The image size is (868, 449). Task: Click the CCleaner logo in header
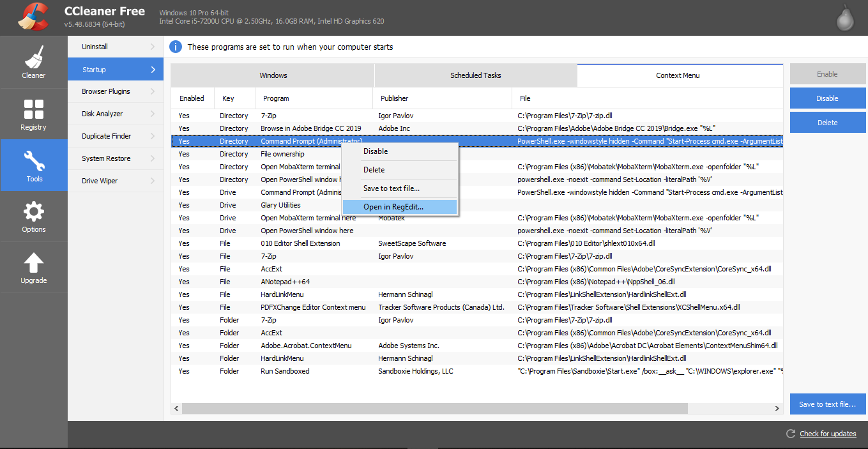click(33, 17)
